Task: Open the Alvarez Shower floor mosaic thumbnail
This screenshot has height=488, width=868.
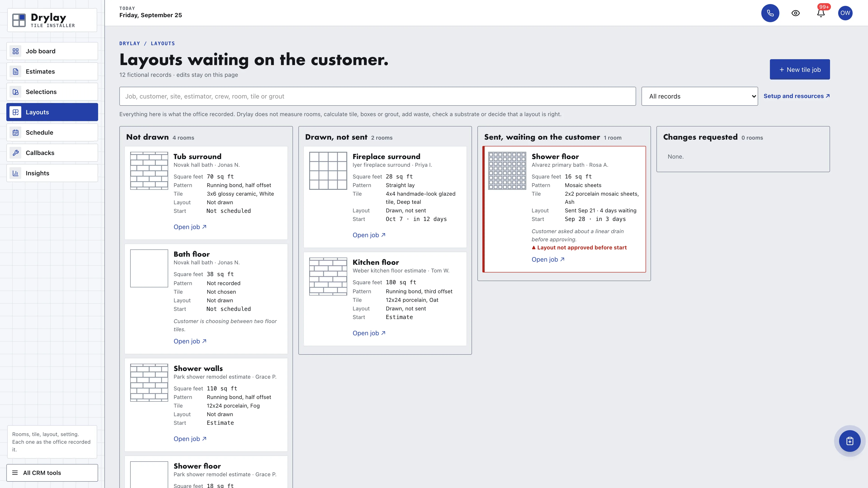Action: click(x=507, y=171)
